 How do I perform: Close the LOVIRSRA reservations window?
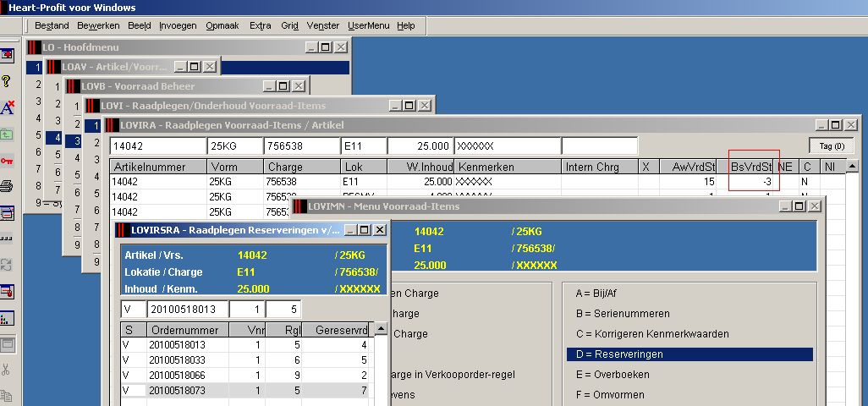(379, 230)
